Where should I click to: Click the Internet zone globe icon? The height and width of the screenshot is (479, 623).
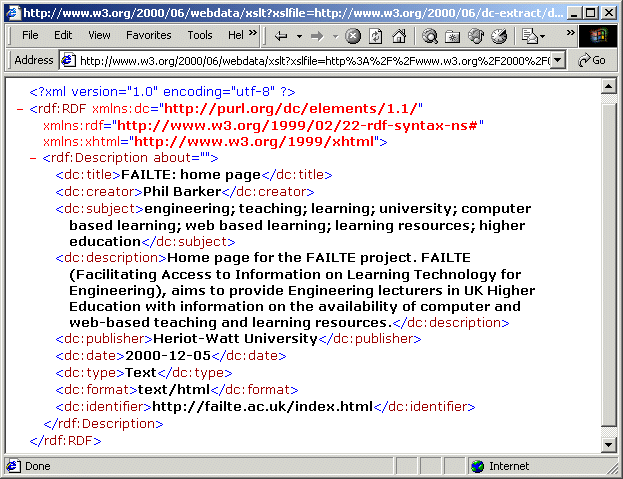pyautogui.click(x=477, y=466)
